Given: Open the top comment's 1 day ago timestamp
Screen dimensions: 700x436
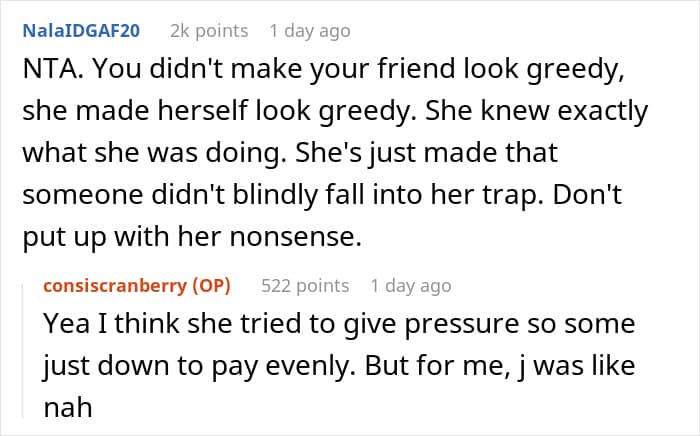Looking at the screenshot, I should 310,31.
